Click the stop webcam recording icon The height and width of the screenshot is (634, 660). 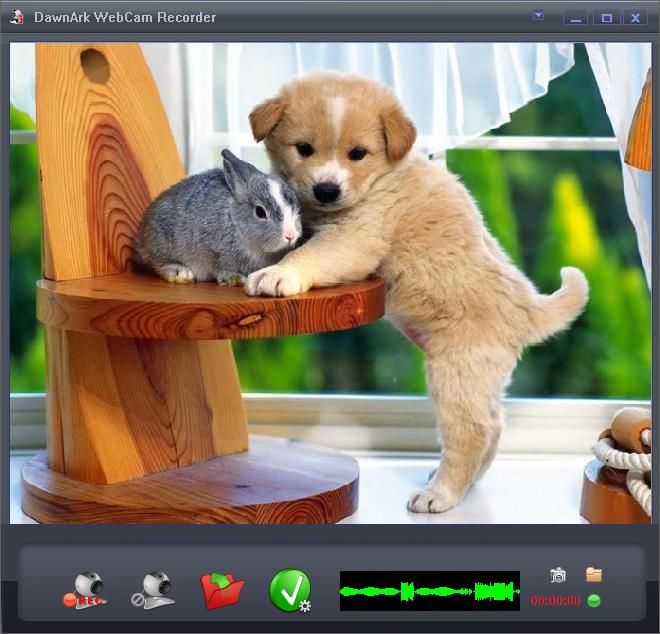(153, 590)
